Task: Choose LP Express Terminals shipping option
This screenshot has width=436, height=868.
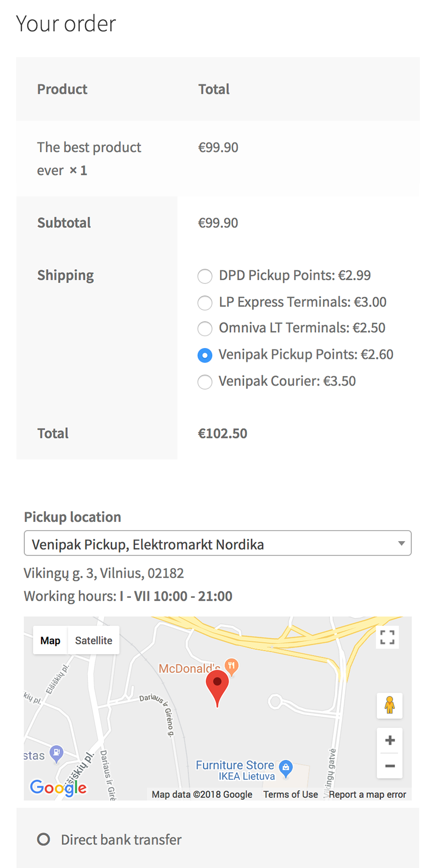Action: click(205, 303)
